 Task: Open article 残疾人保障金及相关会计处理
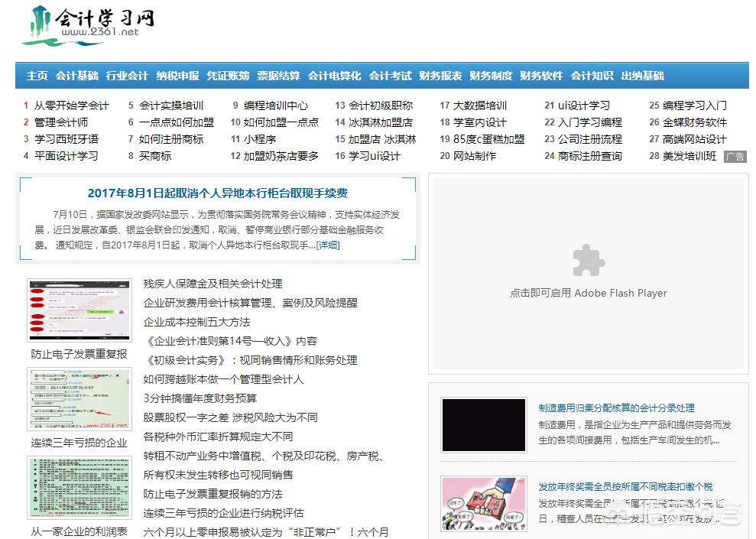213,284
